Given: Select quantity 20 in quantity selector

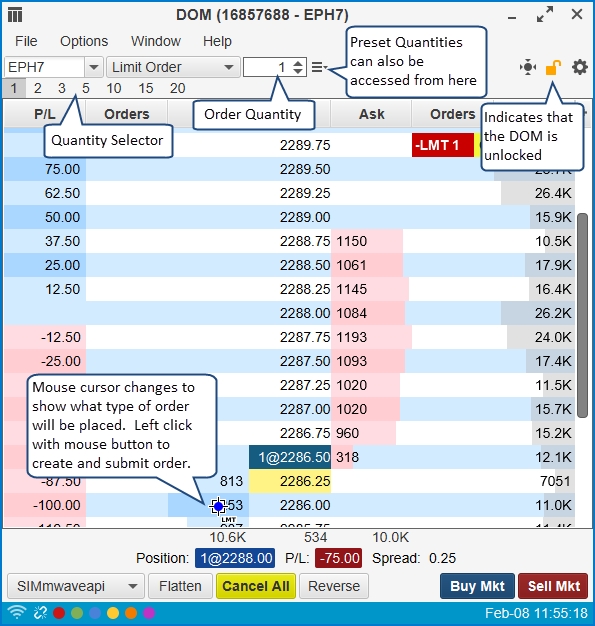Looking at the screenshot, I should 178,88.
